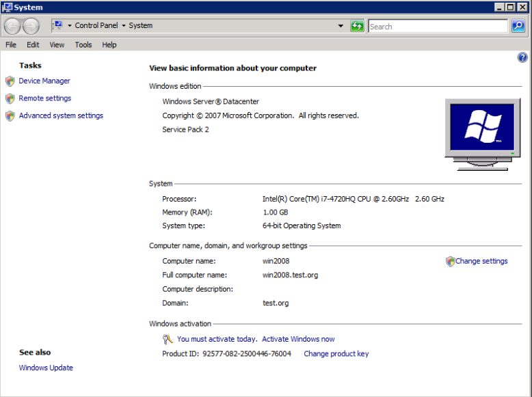Select the Microsoft copyright 2007 text
This screenshot has height=397, width=532.
tap(261, 115)
